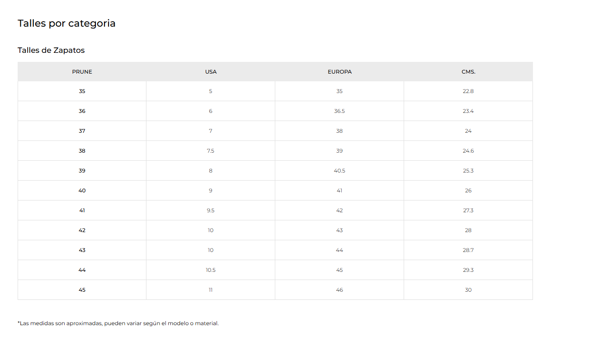This screenshot has height=364, width=603.
Task: Select Europa size 46 cell
Action: 339,290
